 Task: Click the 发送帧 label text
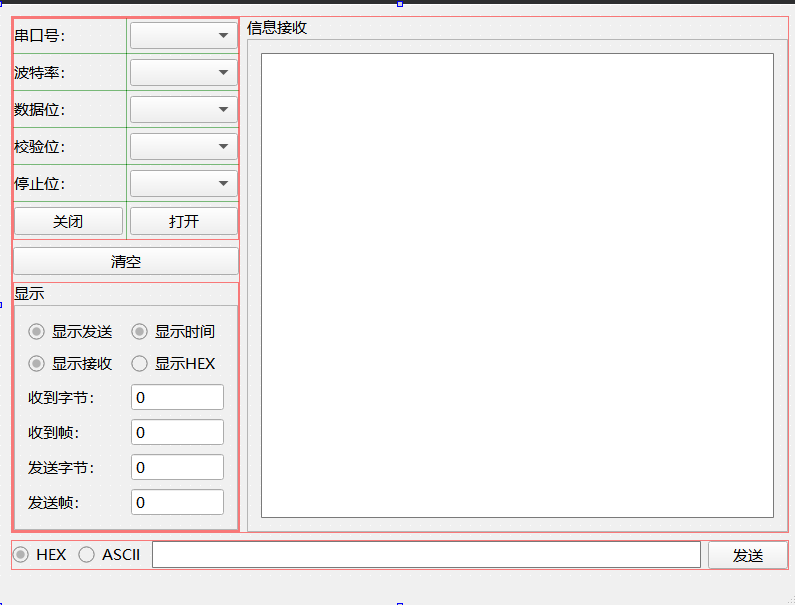click(53, 503)
